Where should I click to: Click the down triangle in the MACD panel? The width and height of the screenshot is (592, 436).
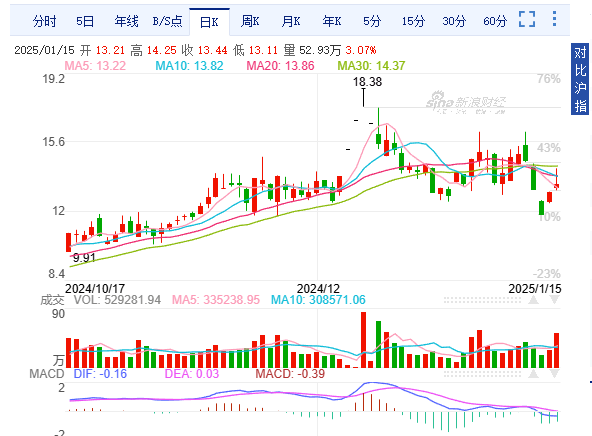coord(554,374)
